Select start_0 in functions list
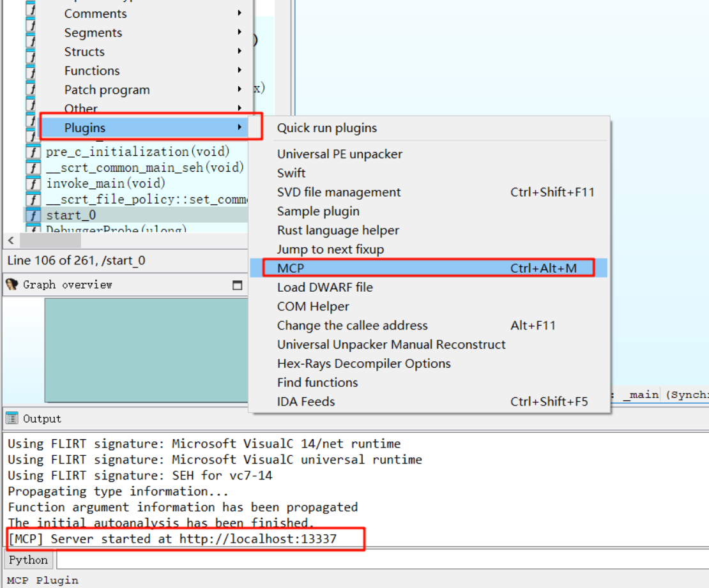Image resolution: width=709 pixels, height=588 pixels. pyautogui.click(x=71, y=215)
